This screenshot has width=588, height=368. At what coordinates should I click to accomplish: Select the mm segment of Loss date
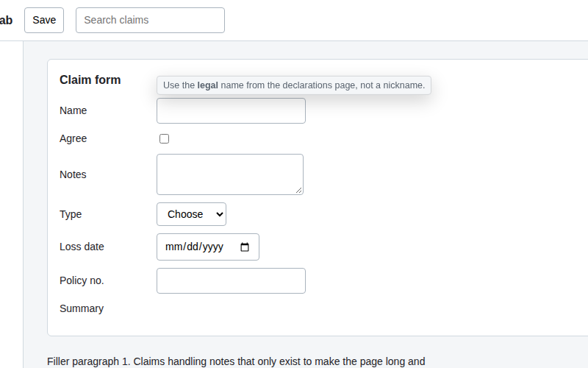click(x=174, y=247)
